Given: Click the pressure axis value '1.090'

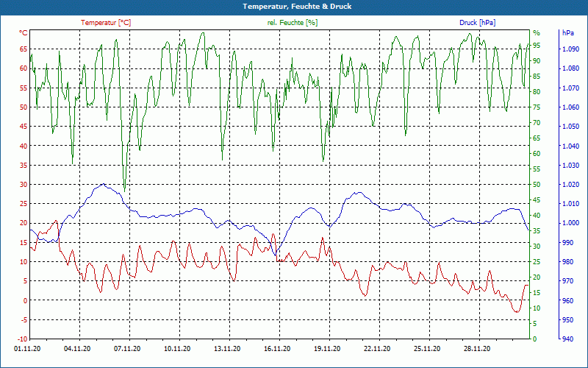Looking at the screenshot, I should (571, 49).
